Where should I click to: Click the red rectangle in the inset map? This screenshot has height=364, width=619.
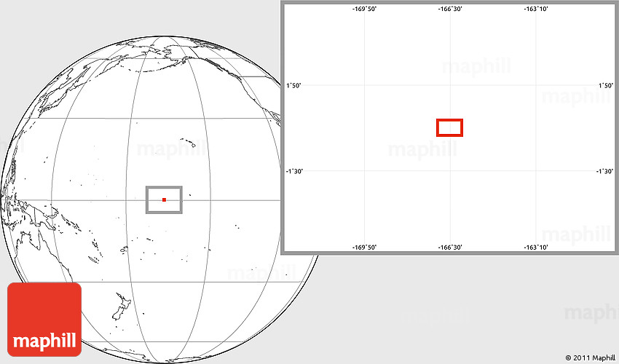[449, 127]
